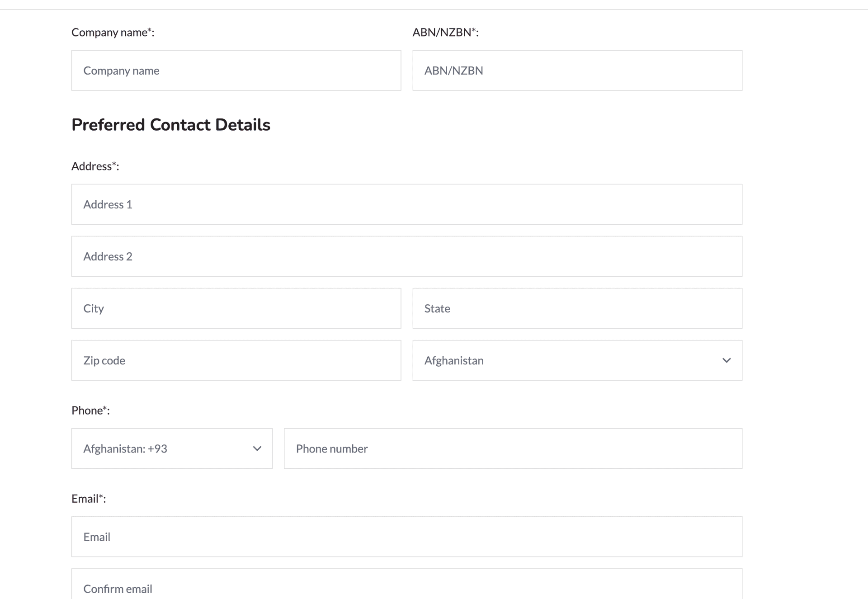Screen dimensions: 868x599
Task: Click the Address label above the fields
Action: [95, 166]
